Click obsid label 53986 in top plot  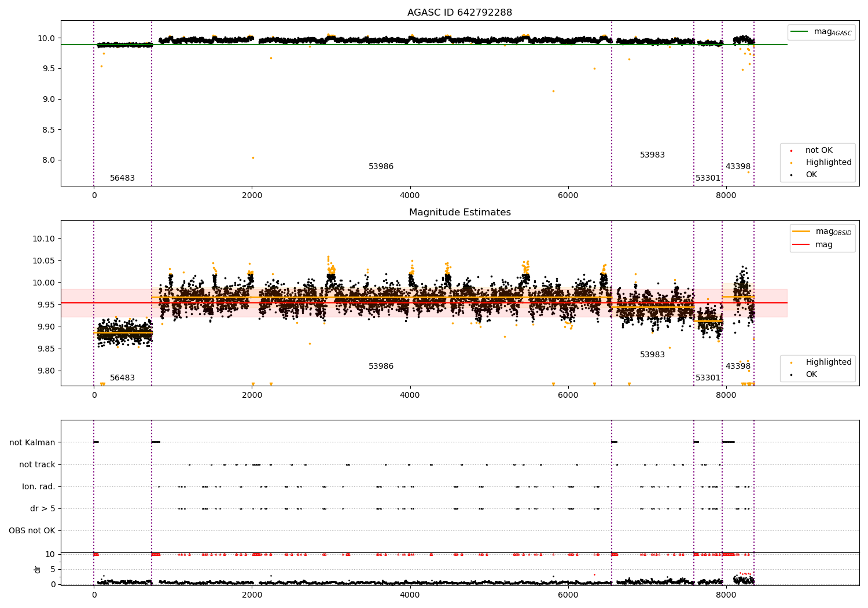381,167
